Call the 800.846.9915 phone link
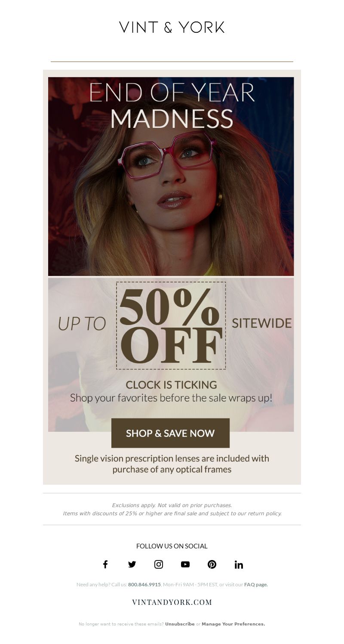The width and height of the screenshot is (344, 644). point(144,585)
